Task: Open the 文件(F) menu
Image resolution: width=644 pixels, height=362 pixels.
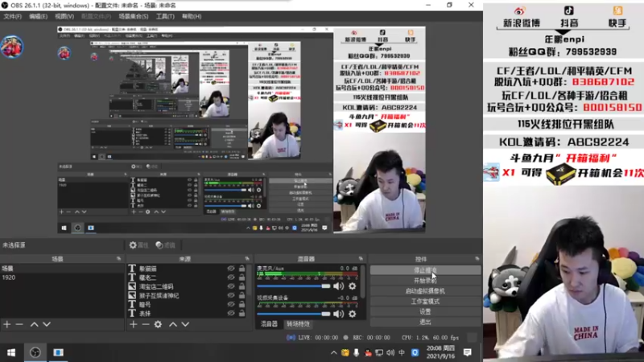Action: pos(12,16)
